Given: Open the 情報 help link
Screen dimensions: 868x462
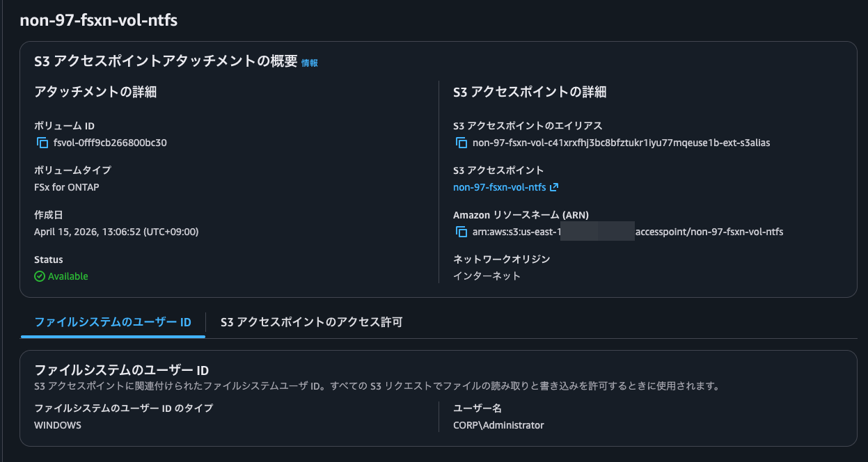Looking at the screenshot, I should pyautogui.click(x=310, y=62).
